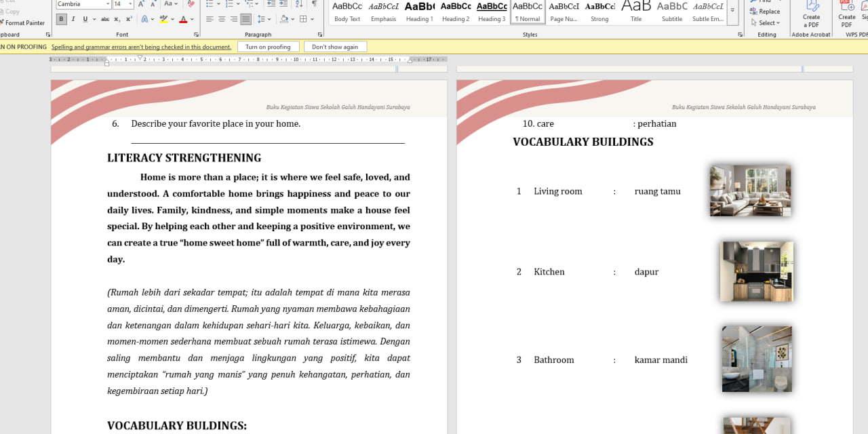Center the paragraph text
Viewport: 868px width, 434px height.
click(x=222, y=19)
